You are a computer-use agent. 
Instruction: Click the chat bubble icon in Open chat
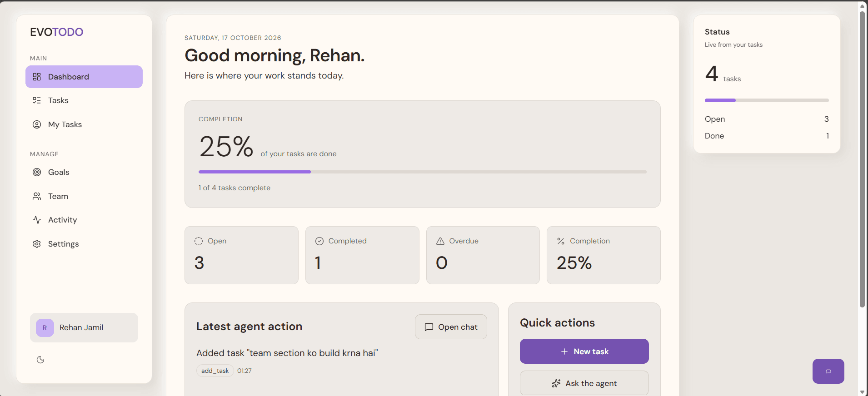click(429, 327)
